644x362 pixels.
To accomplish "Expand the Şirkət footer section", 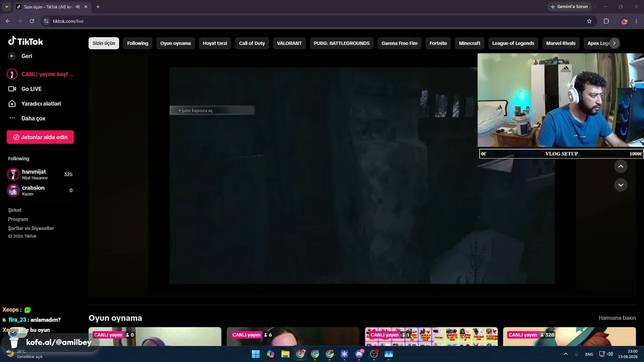I will (x=15, y=210).
